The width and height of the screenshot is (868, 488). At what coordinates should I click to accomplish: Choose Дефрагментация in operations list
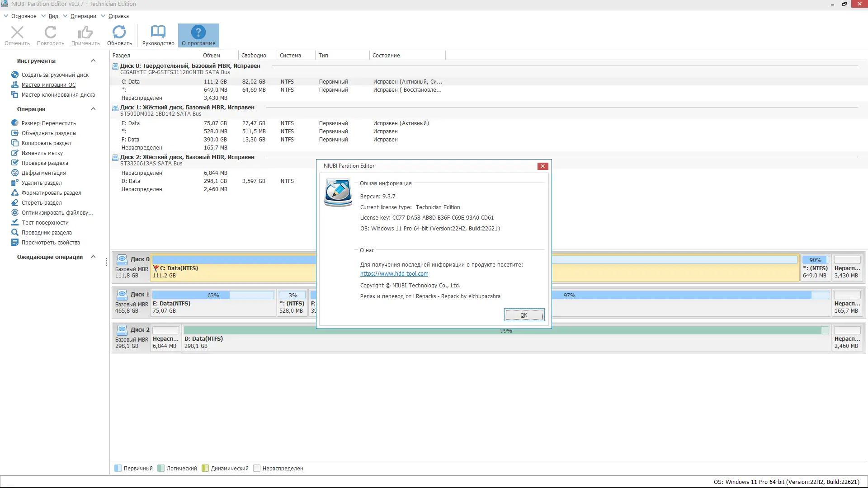click(x=43, y=173)
